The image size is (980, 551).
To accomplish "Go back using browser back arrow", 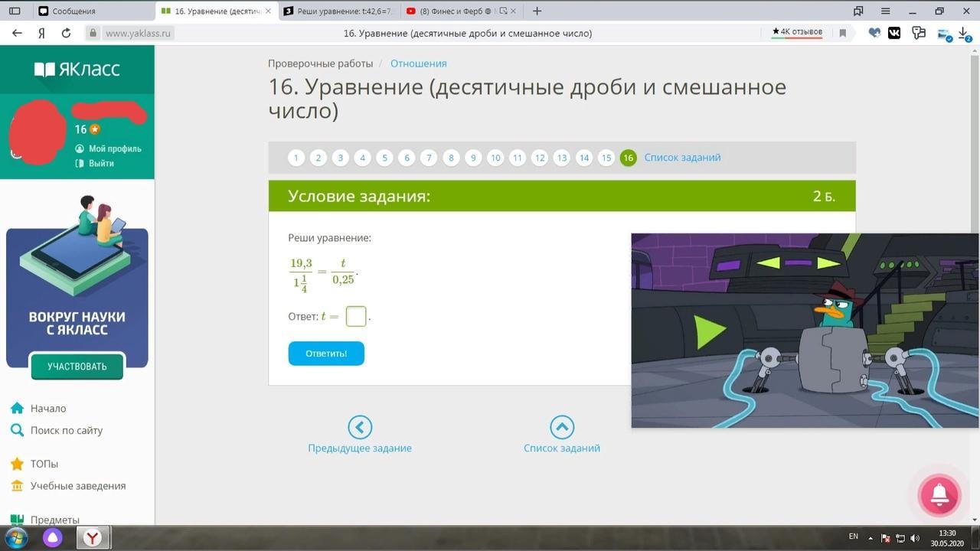I will 18,33.
